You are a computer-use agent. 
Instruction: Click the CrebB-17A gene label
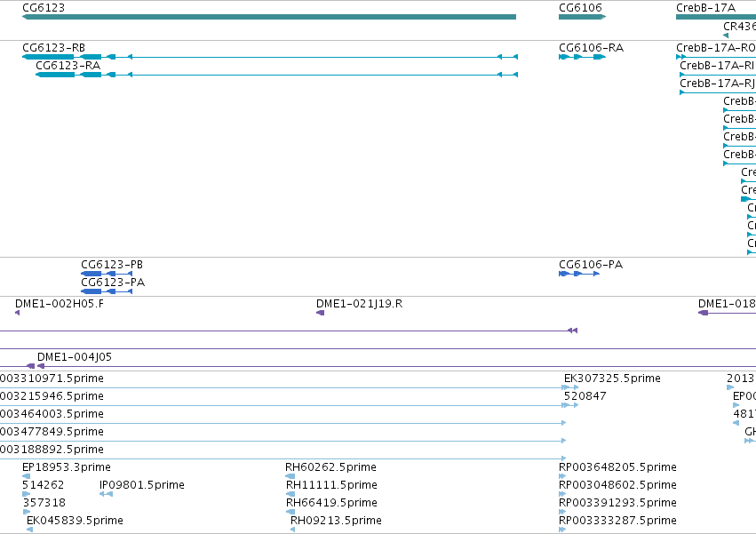[705, 8]
